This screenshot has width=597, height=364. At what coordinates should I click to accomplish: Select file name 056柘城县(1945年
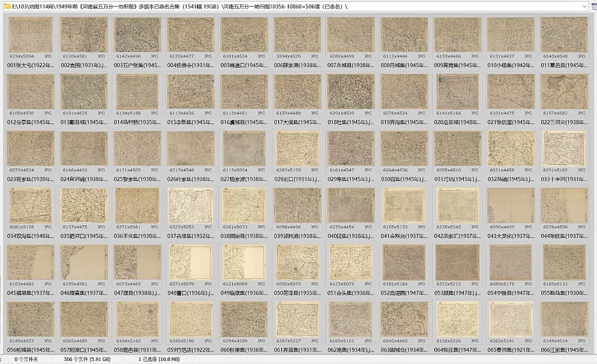30,350
